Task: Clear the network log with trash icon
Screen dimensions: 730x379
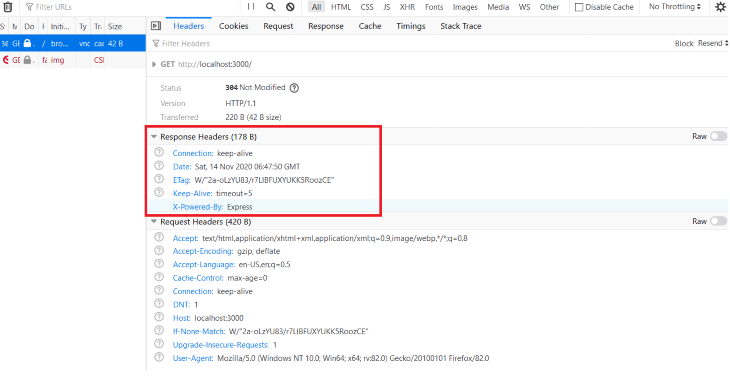Action: tap(7, 7)
